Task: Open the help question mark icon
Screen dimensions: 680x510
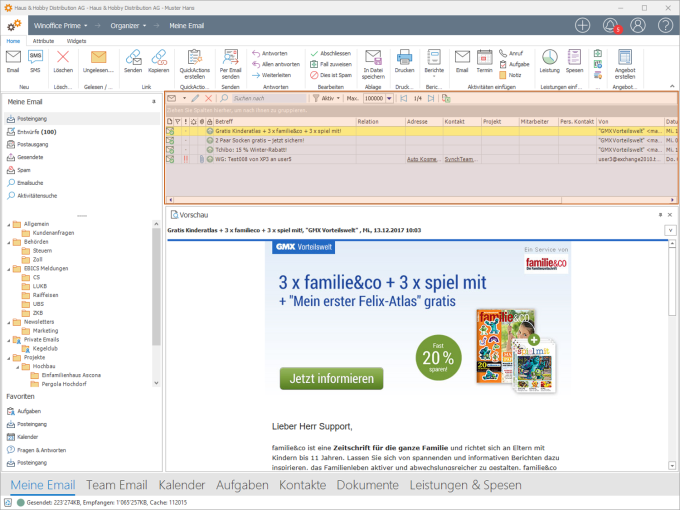Action: click(665, 26)
